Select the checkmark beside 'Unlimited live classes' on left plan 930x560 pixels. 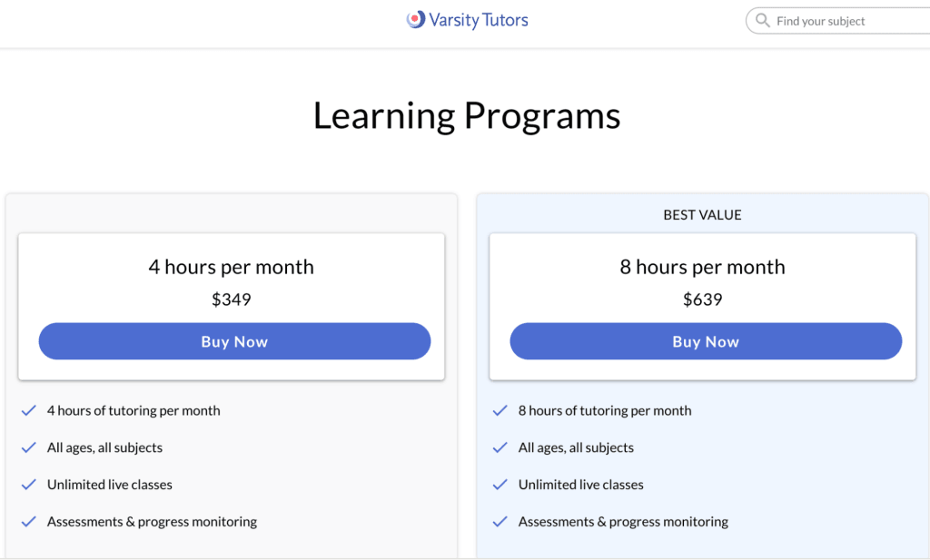[28, 485]
